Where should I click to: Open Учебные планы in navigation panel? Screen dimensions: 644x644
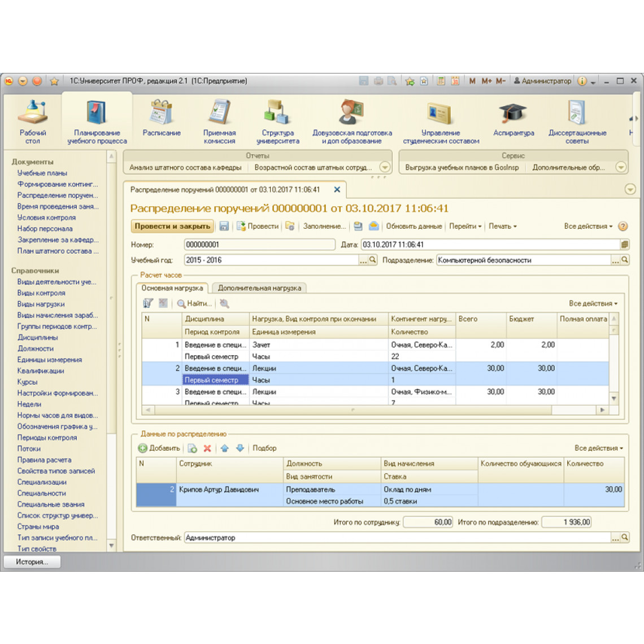[42, 173]
